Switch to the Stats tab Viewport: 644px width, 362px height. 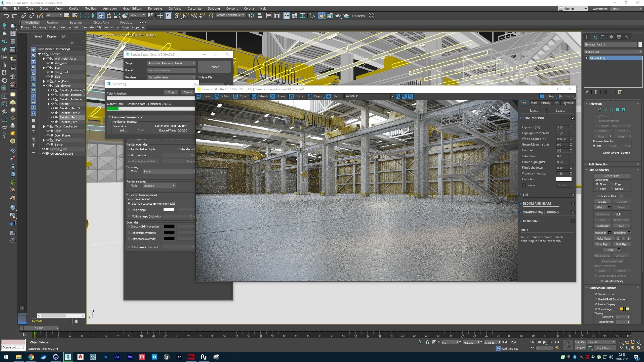click(x=534, y=103)
